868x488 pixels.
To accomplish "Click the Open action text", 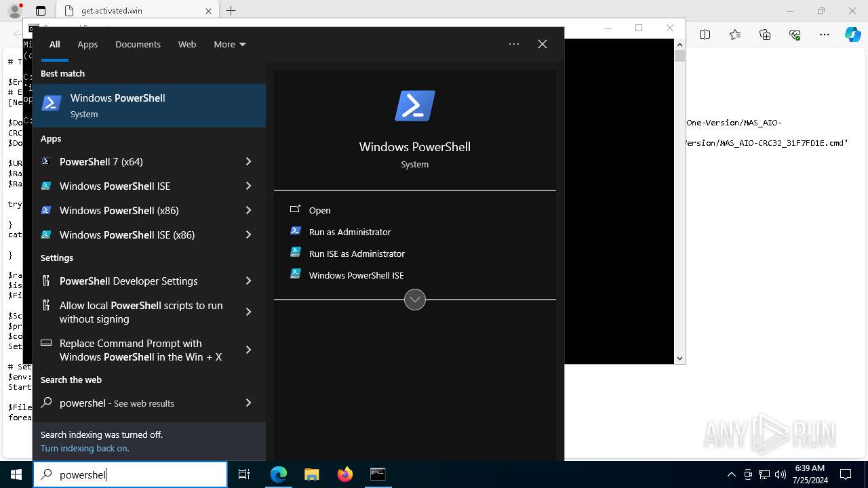I will coord(320,210).
